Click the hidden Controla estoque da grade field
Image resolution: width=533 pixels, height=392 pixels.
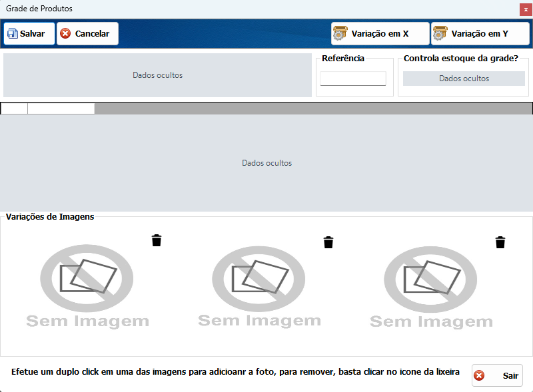pos(464,79)
